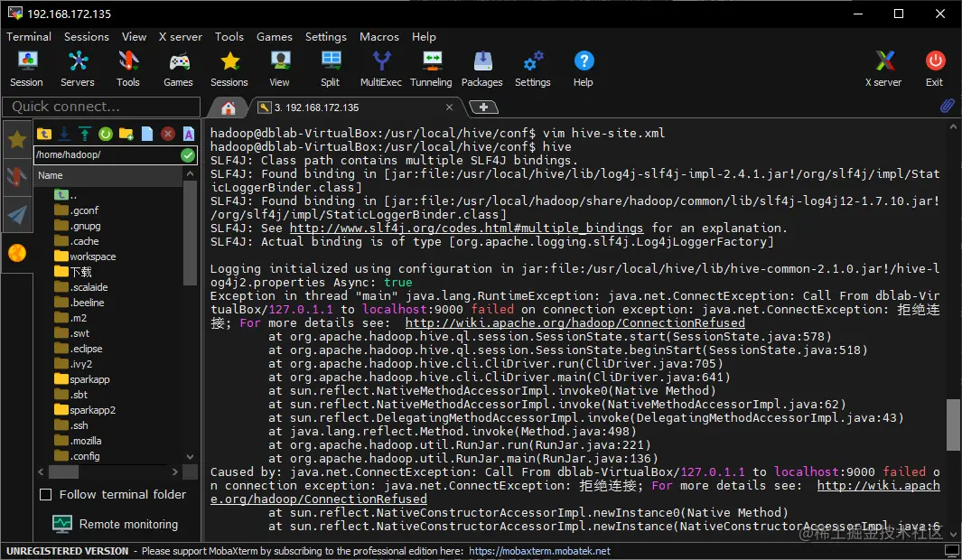
Task: Click the Settings gears toolbar icon
Action: pyautogui.click(x=533, y=69)
